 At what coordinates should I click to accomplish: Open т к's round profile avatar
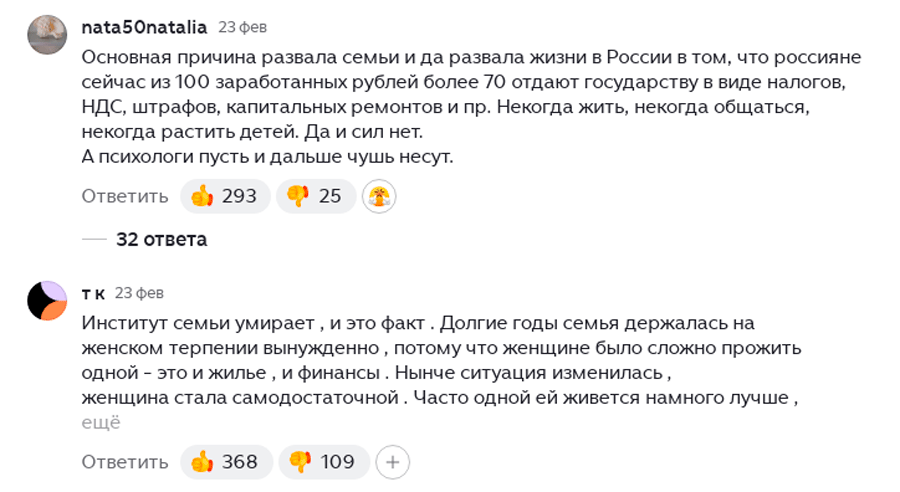click(47, 301)
